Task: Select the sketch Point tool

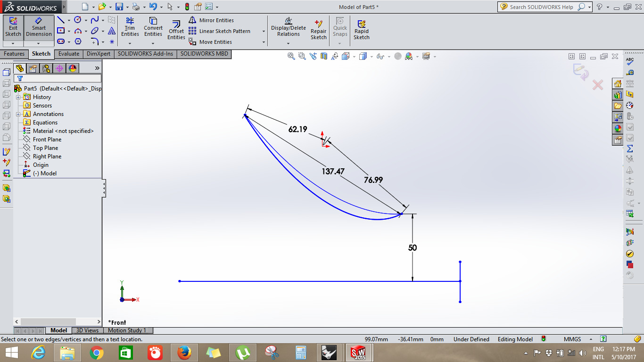Action: click(112, 41)
